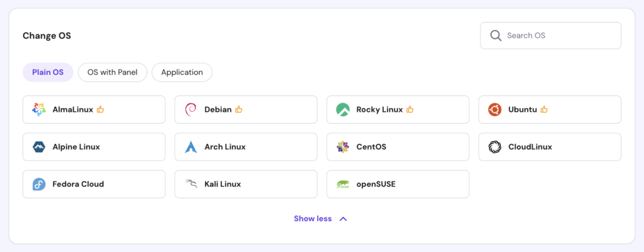Click the magnifying glass search icon
Screen dimensions: 644x252
496,35
